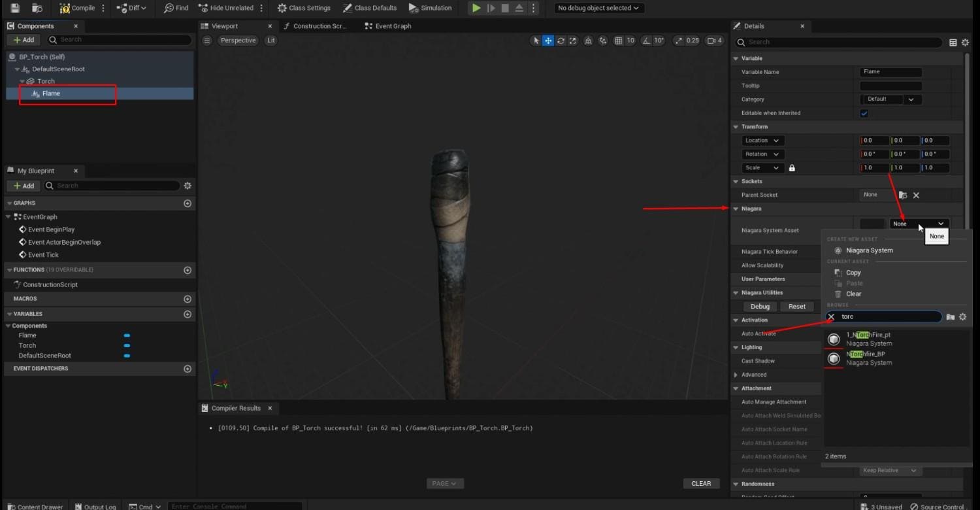The width and height of the screenshot is (980, 510).
Task: Add a new variable with plus icon
Action: pos(188,314)
